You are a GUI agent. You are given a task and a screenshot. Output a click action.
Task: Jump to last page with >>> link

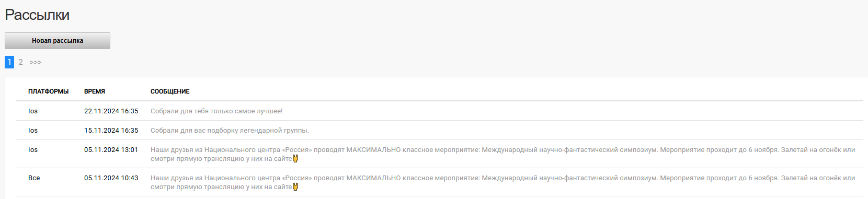pos(36,62)
